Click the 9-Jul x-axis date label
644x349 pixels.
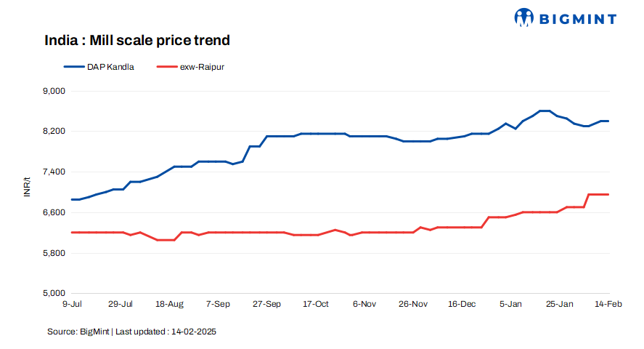(71, 304)
